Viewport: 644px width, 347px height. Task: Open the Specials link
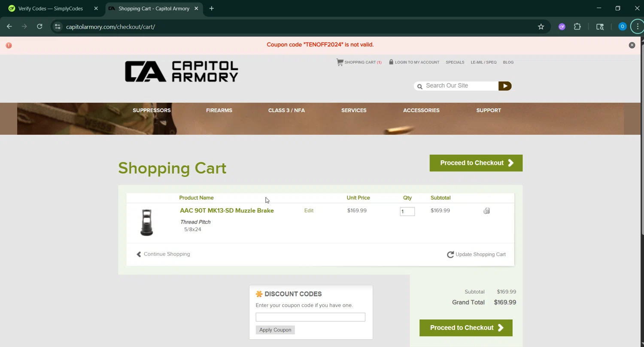point(455,62)
